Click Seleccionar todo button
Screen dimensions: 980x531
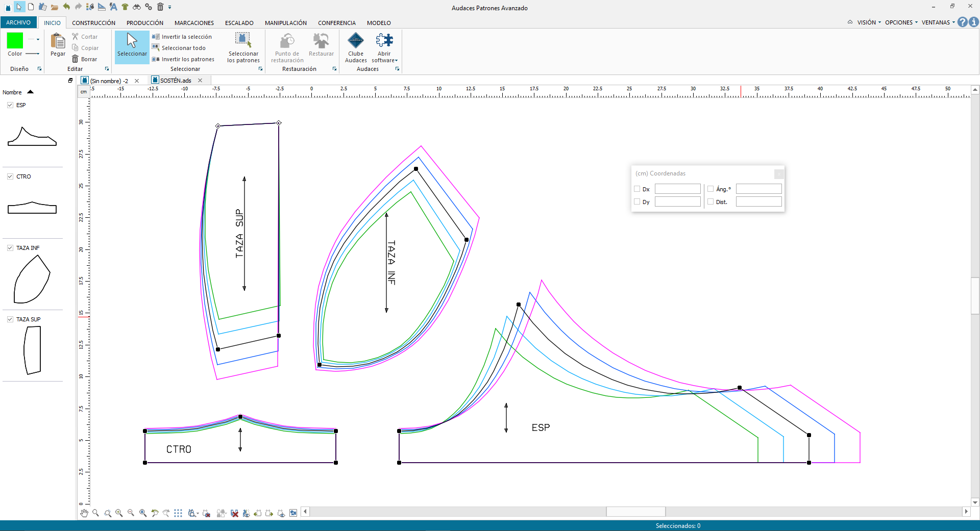click(x=183, y=48)
